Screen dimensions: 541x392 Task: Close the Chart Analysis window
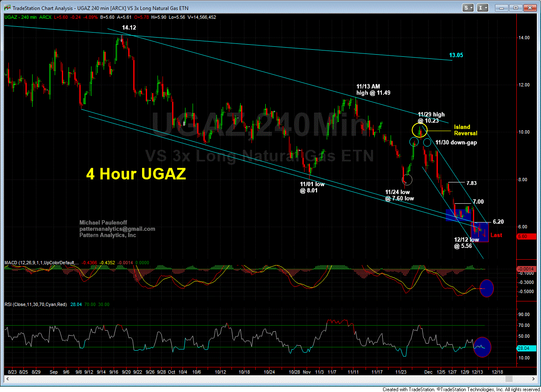(530, 8)
